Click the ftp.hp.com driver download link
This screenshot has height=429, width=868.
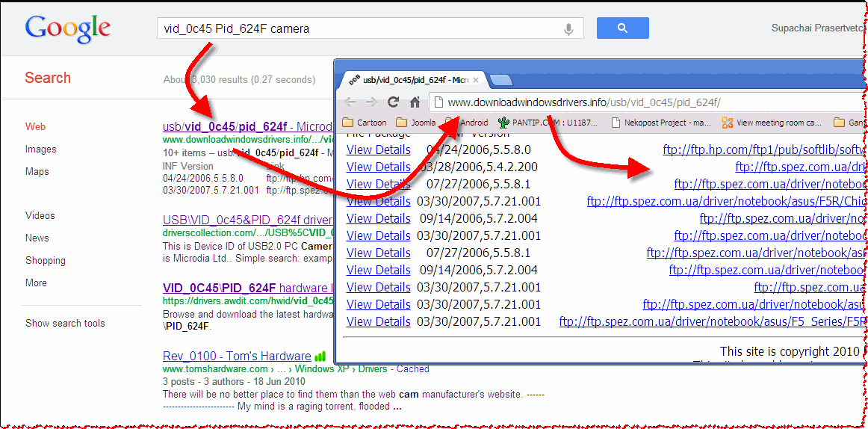[x=763, y=149]
